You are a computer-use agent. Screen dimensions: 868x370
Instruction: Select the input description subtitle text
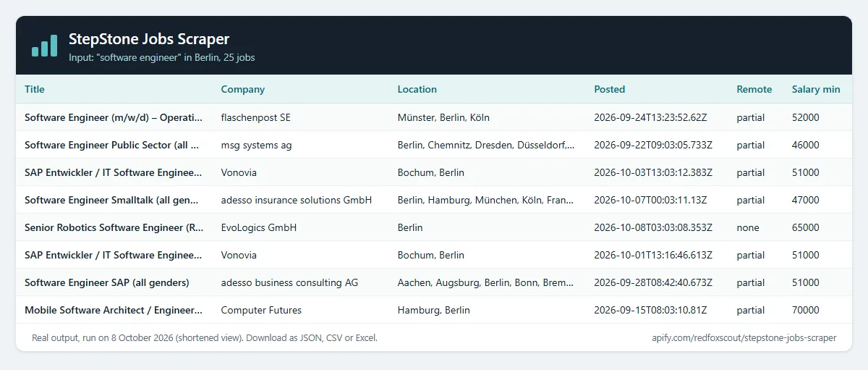pyautogui.click(x=162, y=57)
